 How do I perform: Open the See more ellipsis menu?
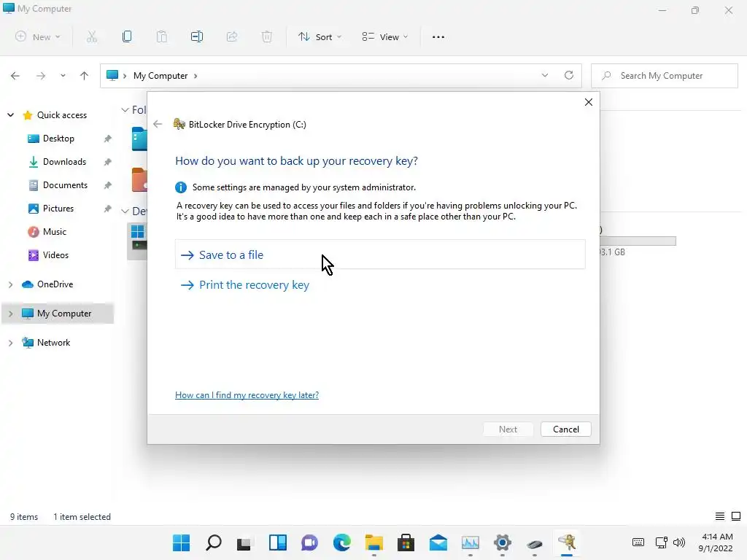pos(438,36)
